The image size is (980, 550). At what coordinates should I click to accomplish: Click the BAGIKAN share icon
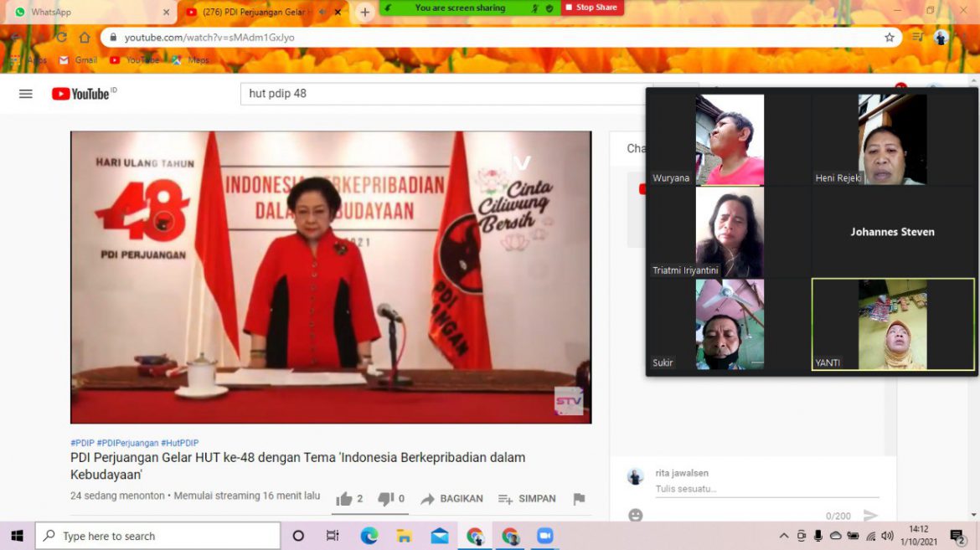pos(429,498)
